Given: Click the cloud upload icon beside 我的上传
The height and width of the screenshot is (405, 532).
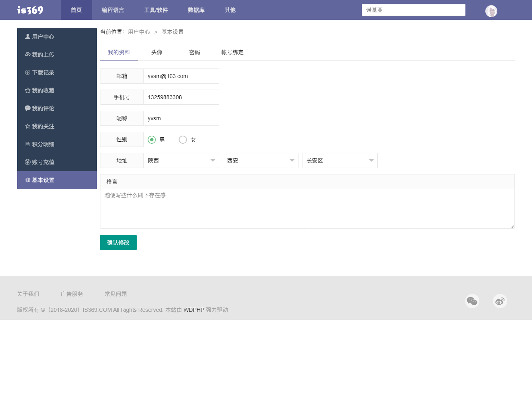Looking at the screenshot, I should coord(27,55).
